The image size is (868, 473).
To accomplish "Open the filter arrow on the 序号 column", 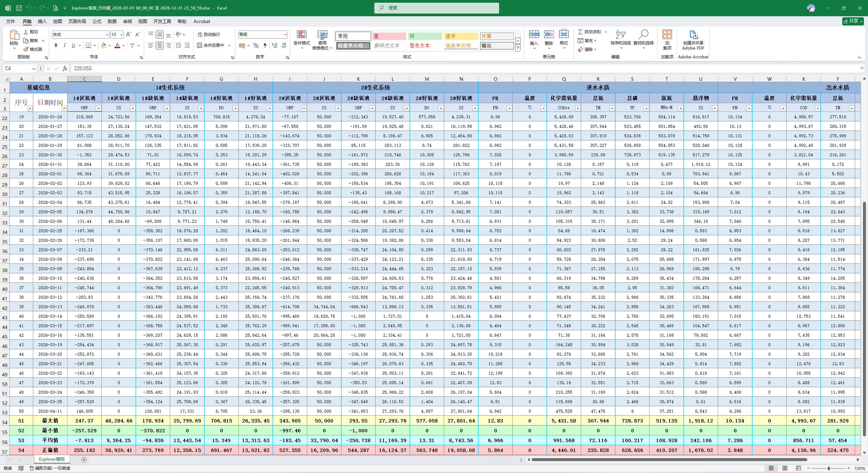I will pos(29,108).
